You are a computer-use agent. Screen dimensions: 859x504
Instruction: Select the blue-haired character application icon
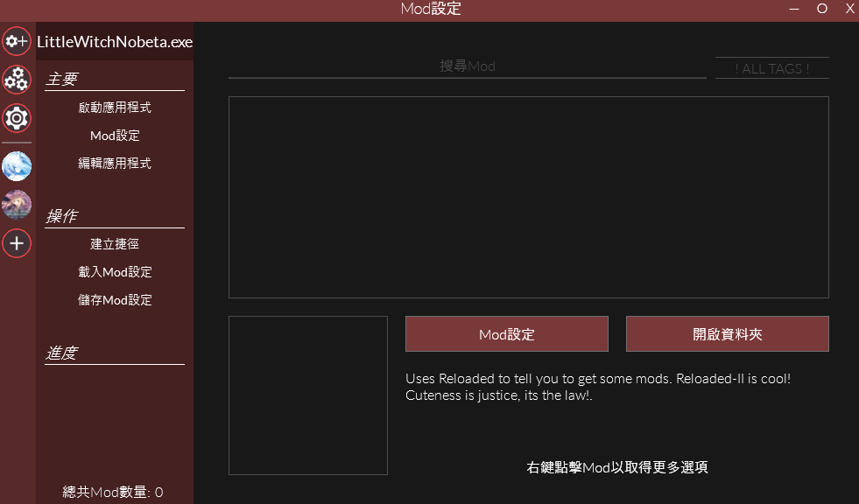point(17,166)
